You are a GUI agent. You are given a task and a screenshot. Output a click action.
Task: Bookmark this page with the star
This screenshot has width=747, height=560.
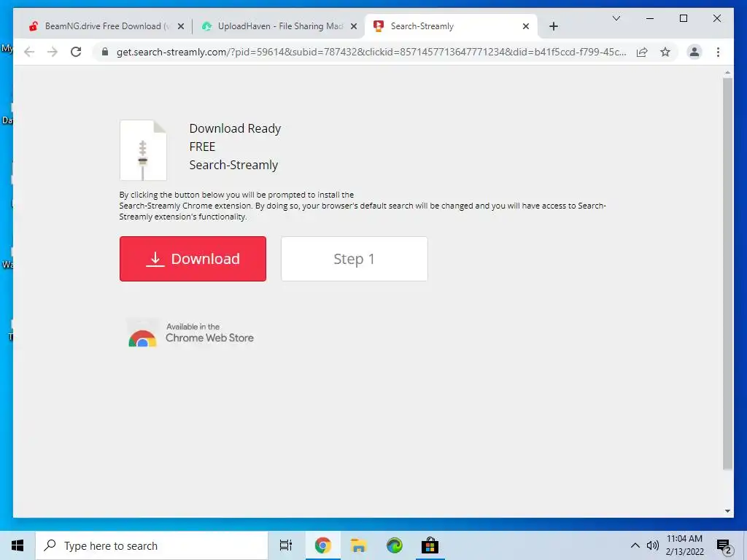[665, 52]
